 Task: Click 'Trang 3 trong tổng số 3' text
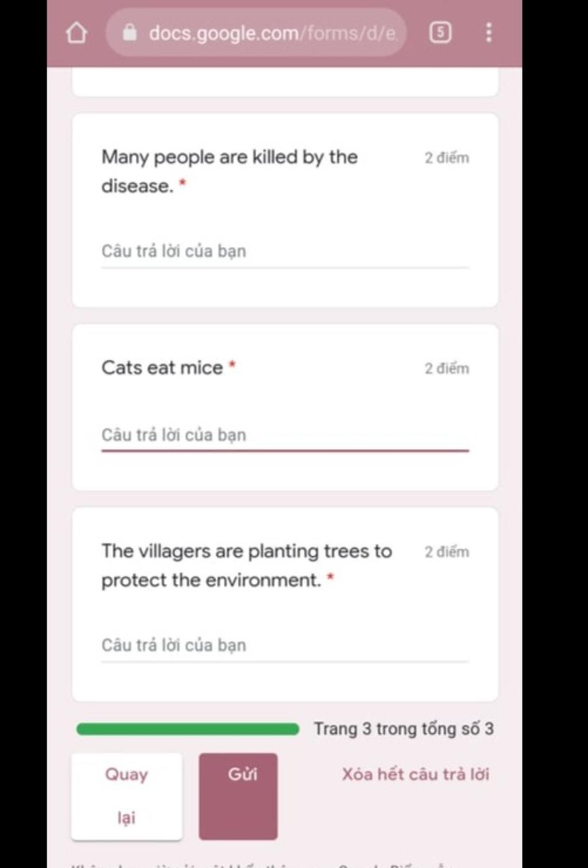coord(404,729)
